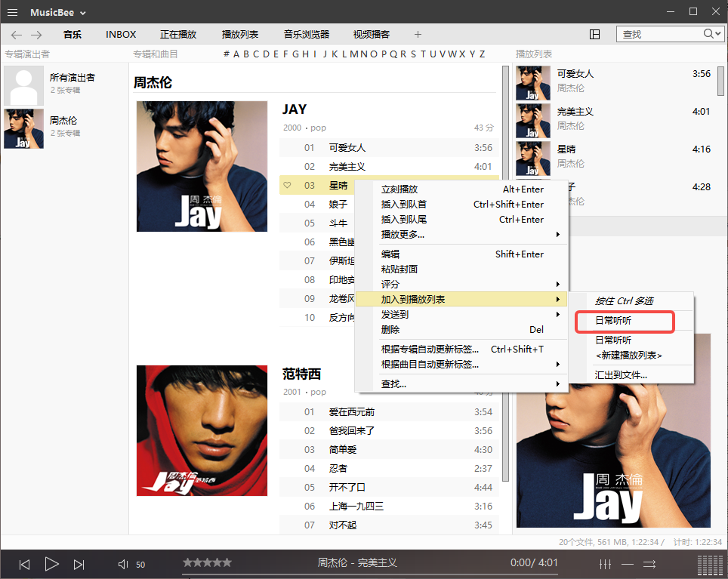Choose 插入到队首 in the context menu
Image resolution: width=728 pixels, height=579 pixels.
tap(461, 204)
